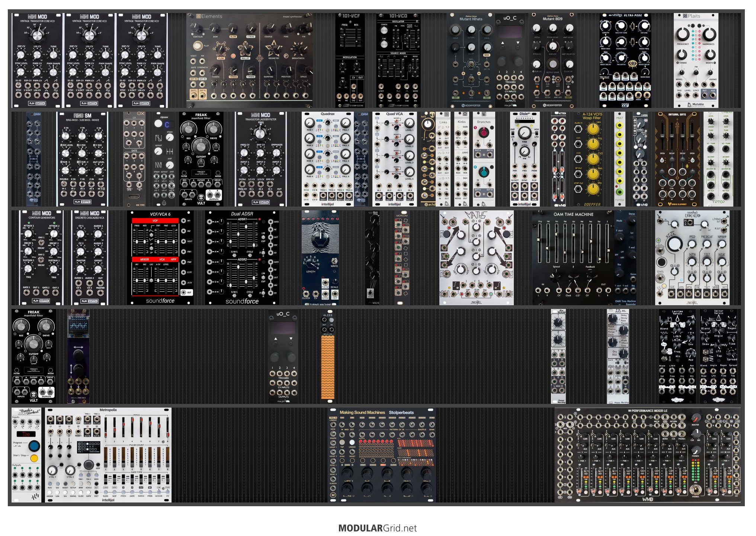
Task: Select the Make Noise Maths module
Action: click(x=477, y=258)
